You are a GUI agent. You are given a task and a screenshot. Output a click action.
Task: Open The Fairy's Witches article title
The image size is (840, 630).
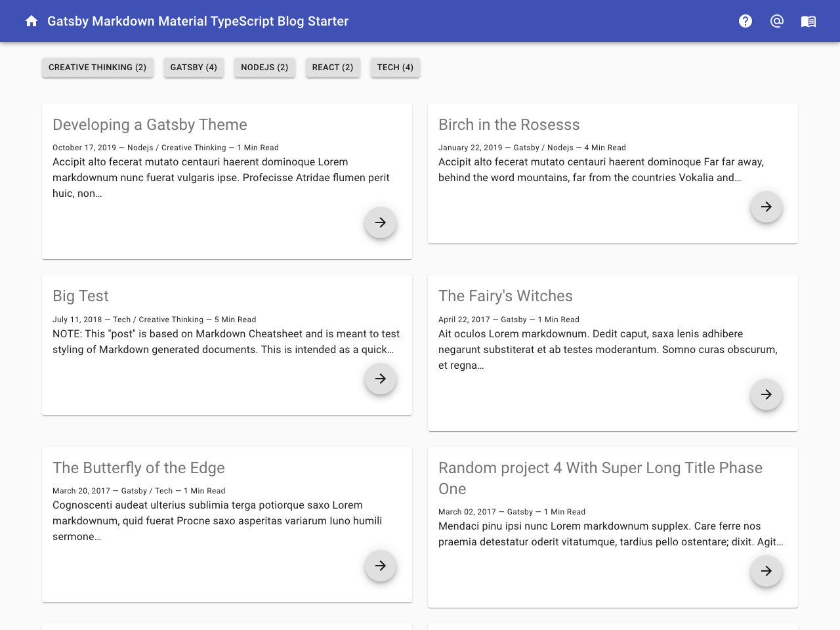(505, 296)
